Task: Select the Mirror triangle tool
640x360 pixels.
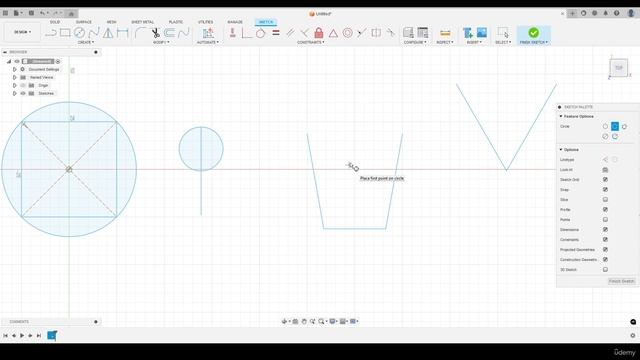Action: [x=108, y=33]
